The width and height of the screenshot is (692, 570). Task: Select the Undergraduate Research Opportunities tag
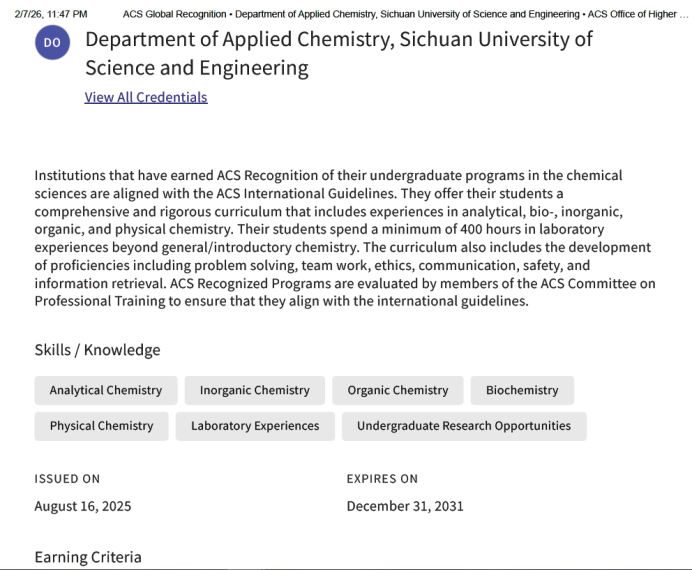[x=464, y=426]
